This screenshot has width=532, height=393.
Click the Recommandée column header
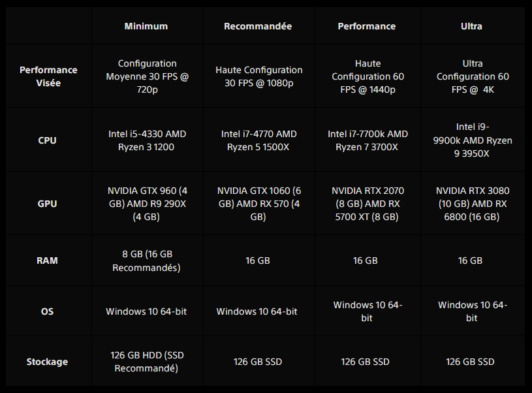click(258, 26)
